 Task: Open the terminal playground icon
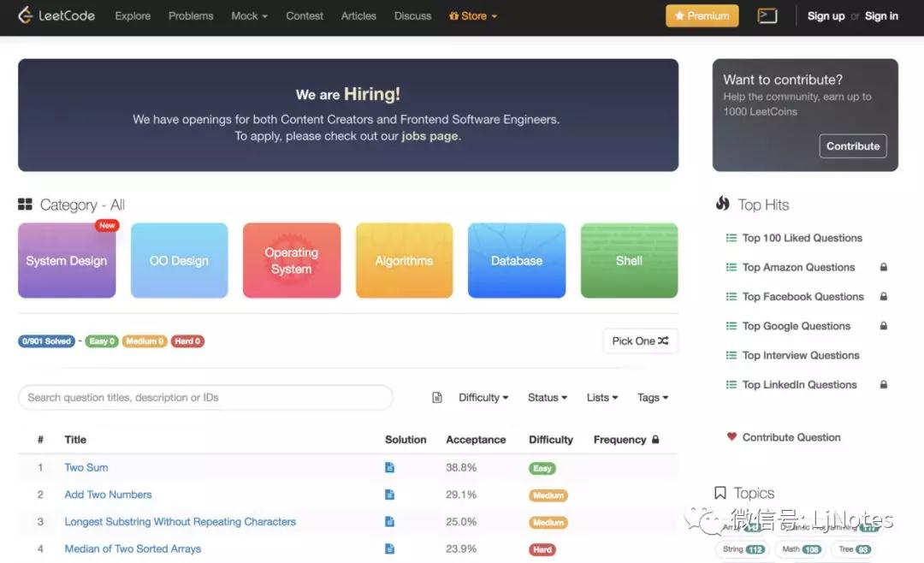tap(767, 15)
